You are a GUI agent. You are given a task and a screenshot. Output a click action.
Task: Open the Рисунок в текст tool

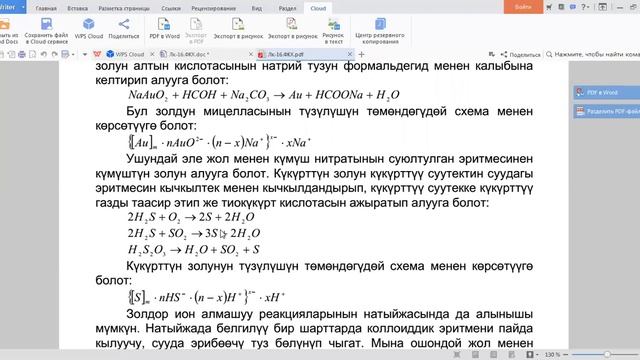[x=333, y=31]
